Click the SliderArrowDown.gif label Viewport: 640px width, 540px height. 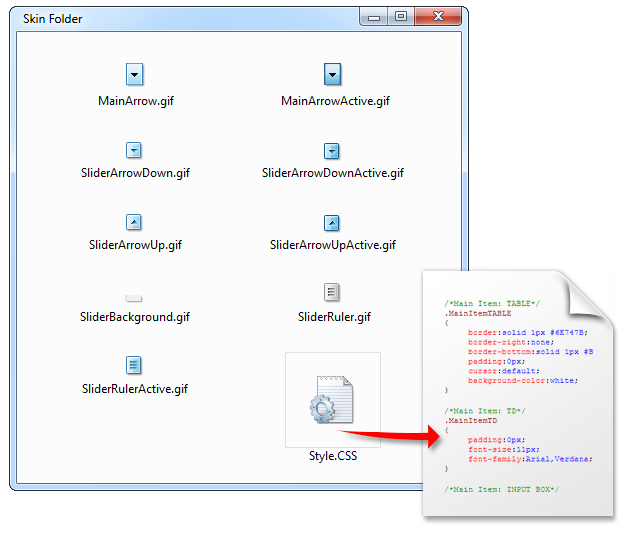[135, 173]
